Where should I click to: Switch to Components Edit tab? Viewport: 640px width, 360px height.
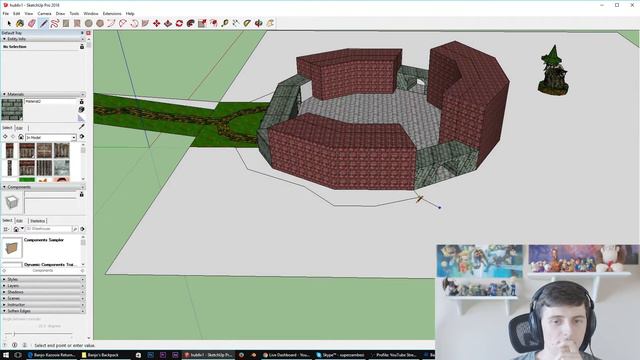click(x=20, y=221)
